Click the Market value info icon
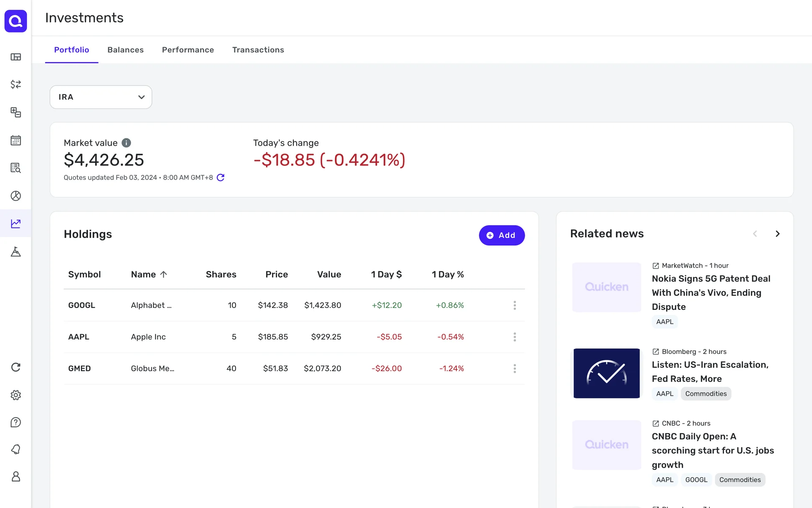The image size is (812, 508). (x=126, y=143)
